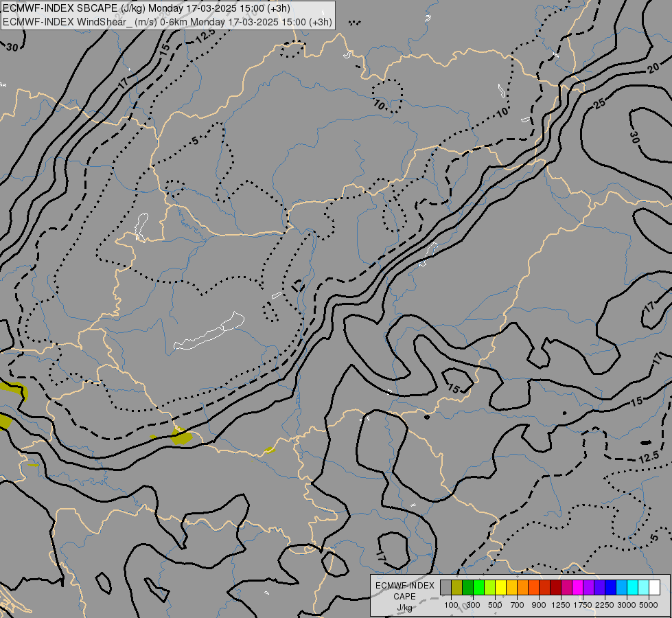
Task: Click the legend value 900
Action: tap(539, 605)
